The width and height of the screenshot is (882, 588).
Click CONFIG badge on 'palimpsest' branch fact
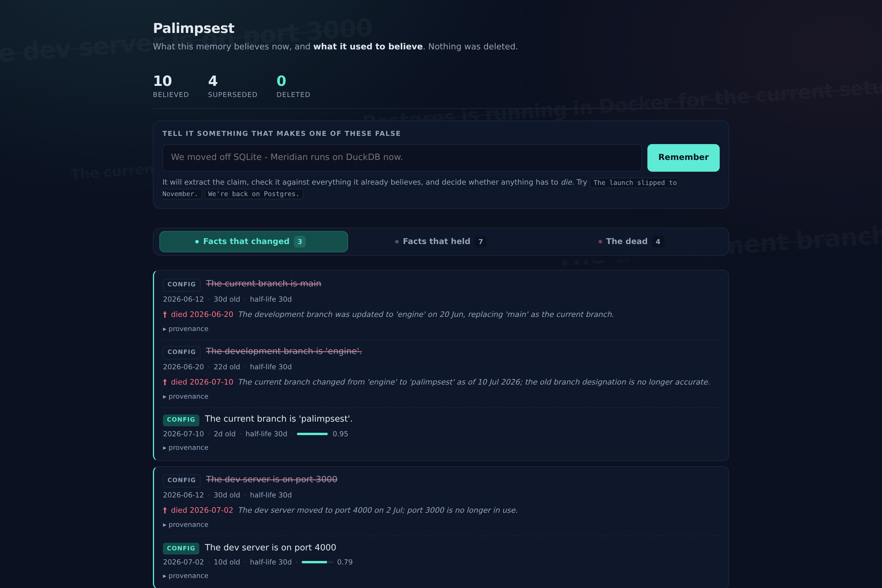click(x=181, y=420)
